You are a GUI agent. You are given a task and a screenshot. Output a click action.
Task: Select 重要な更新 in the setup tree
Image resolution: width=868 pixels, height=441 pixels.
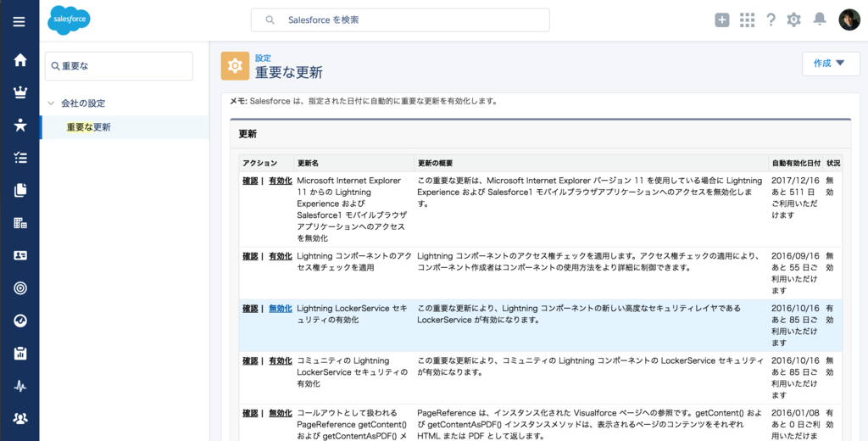(88, 127)
